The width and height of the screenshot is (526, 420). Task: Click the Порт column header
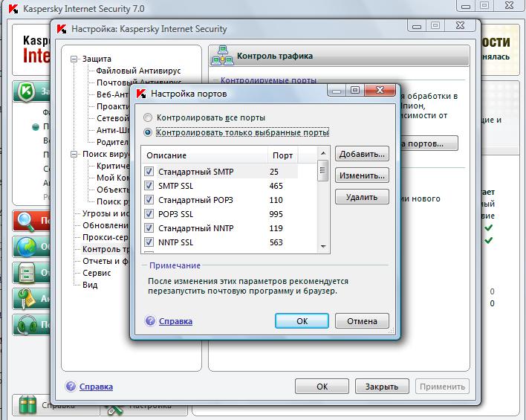click(282, 155)
